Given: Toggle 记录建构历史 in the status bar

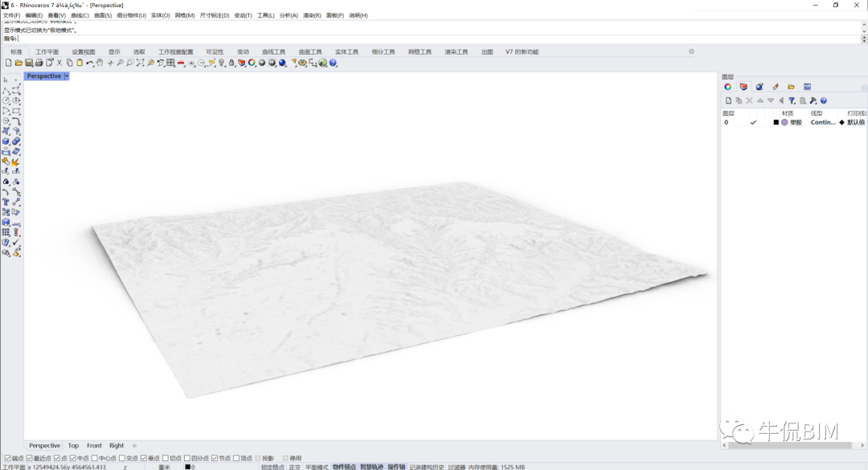Looking at the screenshot, I should [x=427, y=467].
